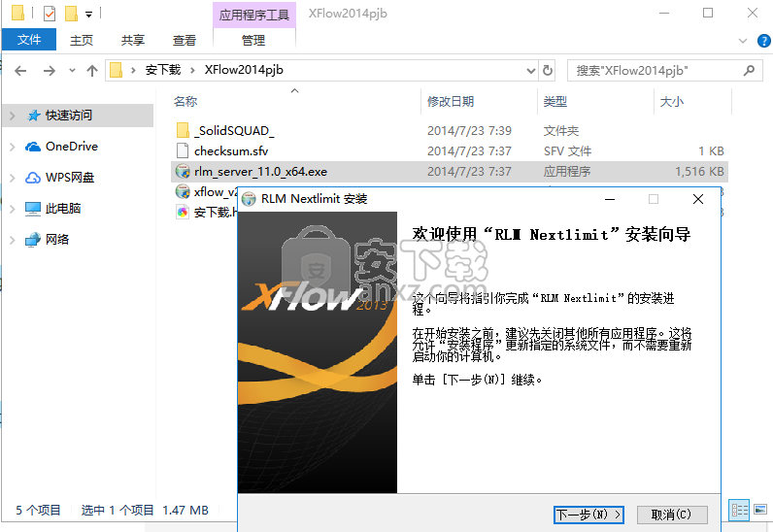Select 网络 in navigation pane

57,240
